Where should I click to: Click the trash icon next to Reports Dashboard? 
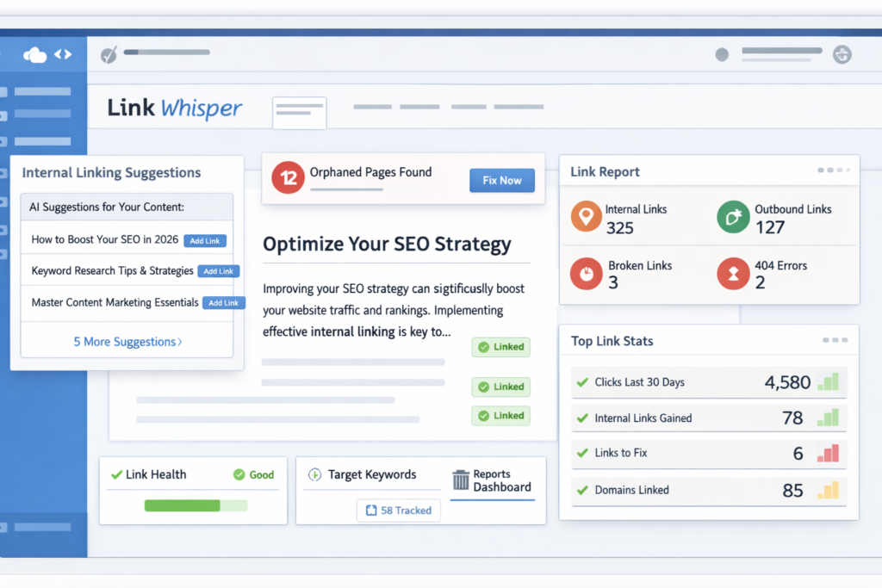click(x=459, y=481)
